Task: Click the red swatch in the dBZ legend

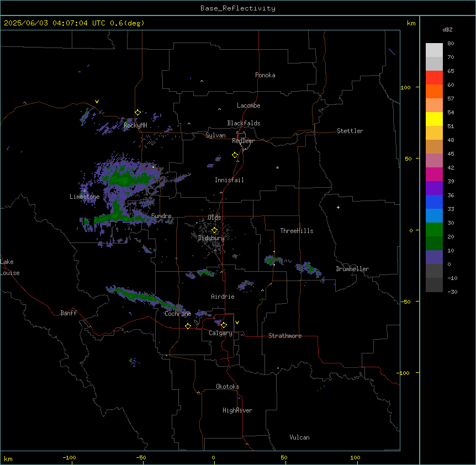Action: (434, 78)
